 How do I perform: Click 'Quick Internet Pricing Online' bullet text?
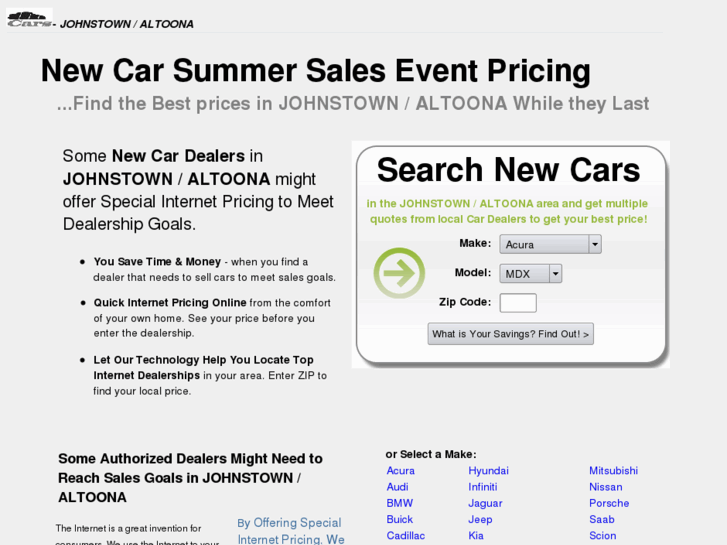pos(170,303)
